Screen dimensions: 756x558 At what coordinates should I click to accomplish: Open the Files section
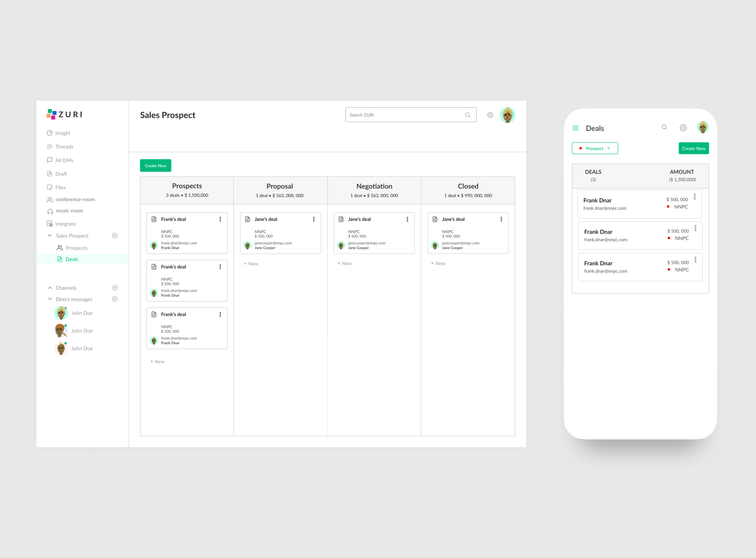coord(50,187)
